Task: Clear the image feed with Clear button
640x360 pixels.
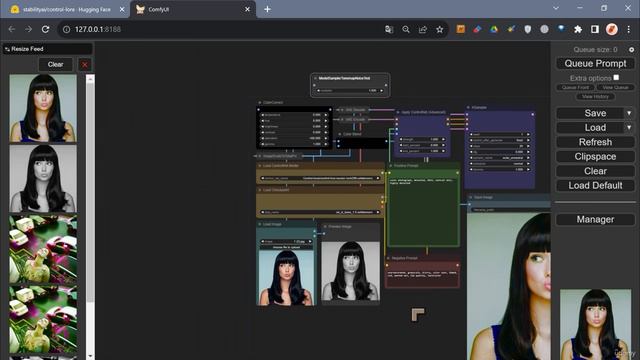Action: pos(56,64)
